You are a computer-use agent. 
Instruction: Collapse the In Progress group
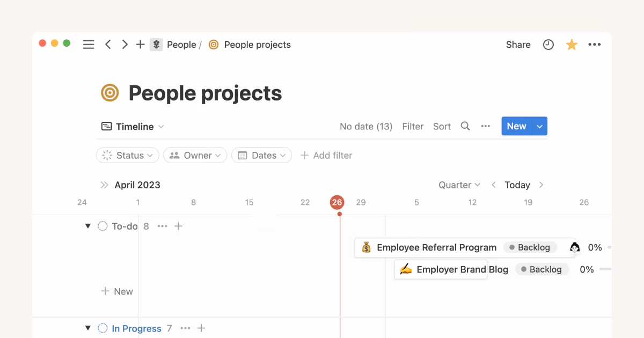[x=88, y=328]
